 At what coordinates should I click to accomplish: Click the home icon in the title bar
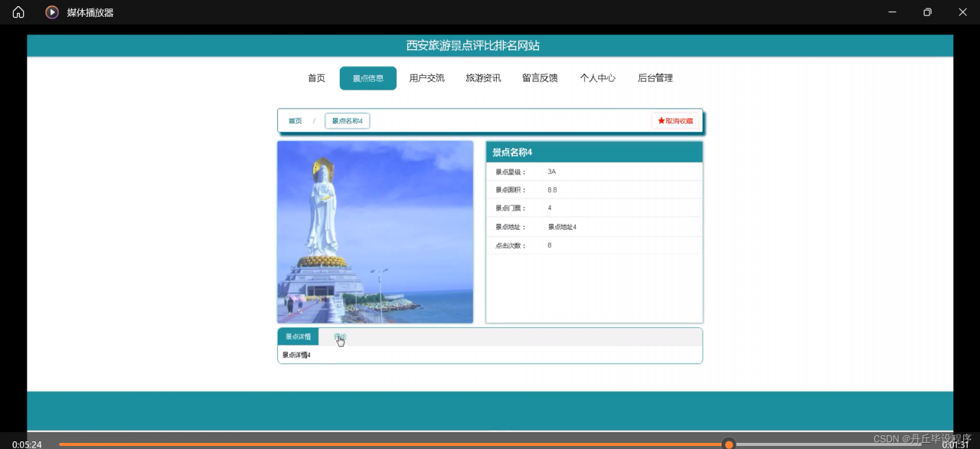pyautogui.click(x=18, y=12)
